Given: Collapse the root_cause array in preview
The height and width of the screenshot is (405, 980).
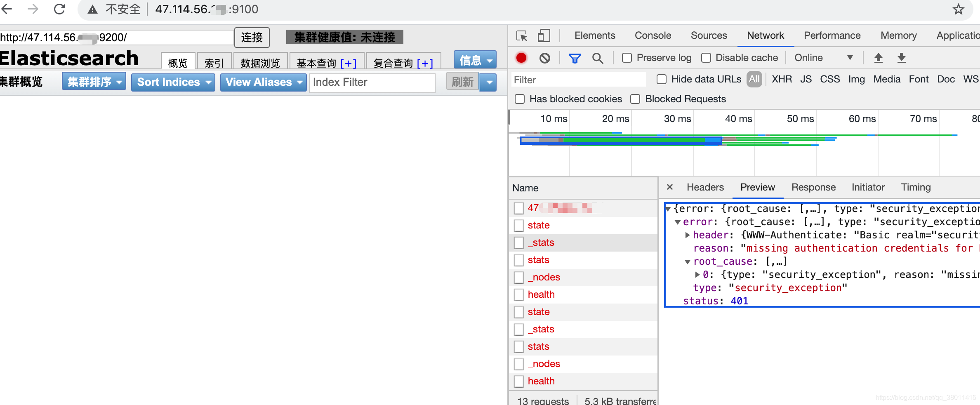Looking at the screenshot, I should click(x=688, y=261).
